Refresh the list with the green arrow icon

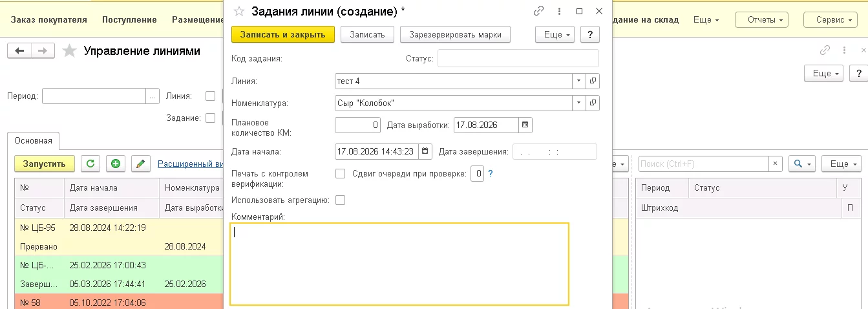[x=90, y=164]
